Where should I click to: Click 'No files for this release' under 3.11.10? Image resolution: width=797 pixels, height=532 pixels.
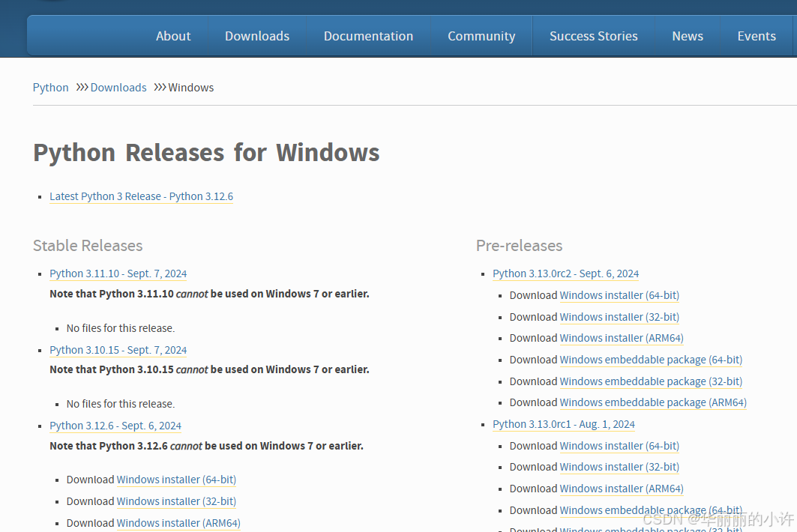[x=121, y=328]
